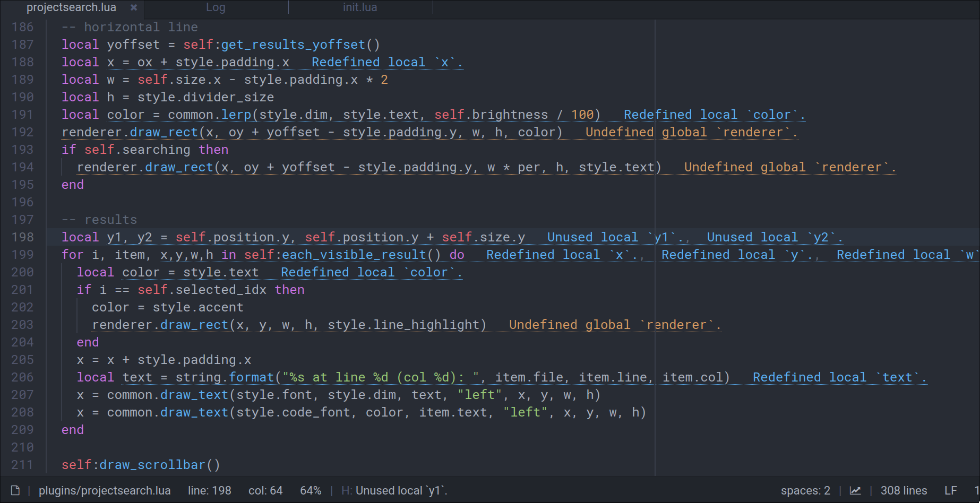The image size is (980, 503).
Task: Click the plugins/projectsearch.lua path in status bar
Action: pyautogui.click(x=105, y=490)
